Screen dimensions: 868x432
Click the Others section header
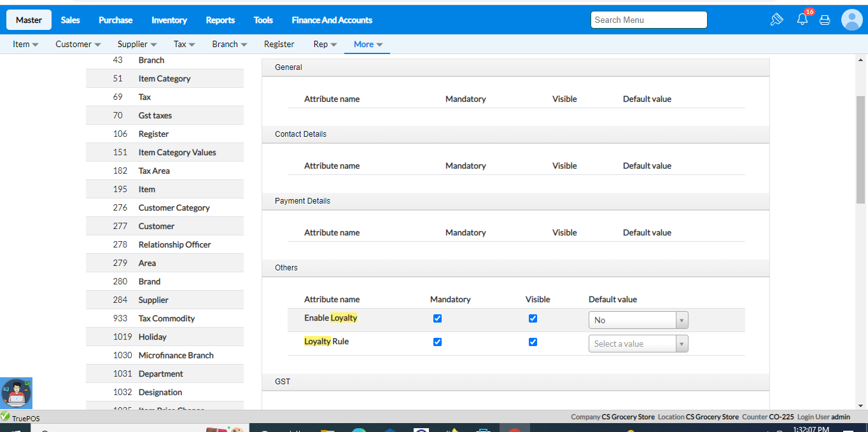pos(515,268)
